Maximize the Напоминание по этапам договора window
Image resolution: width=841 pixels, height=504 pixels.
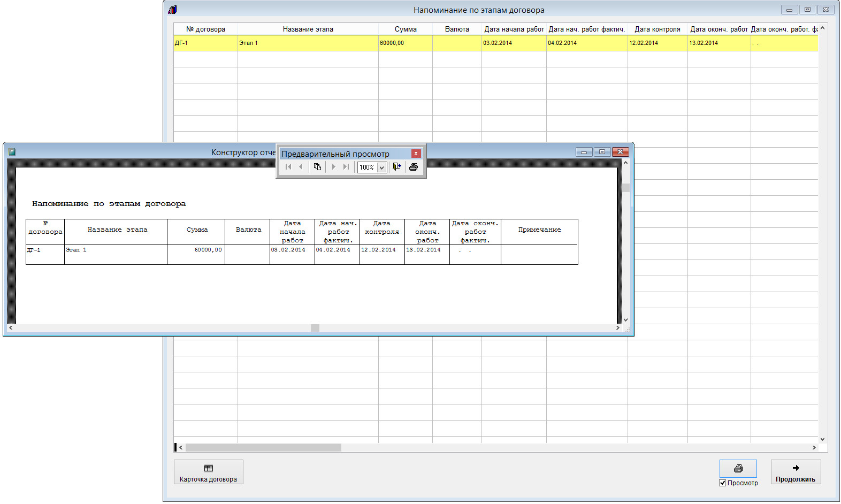tap(807, 10)
